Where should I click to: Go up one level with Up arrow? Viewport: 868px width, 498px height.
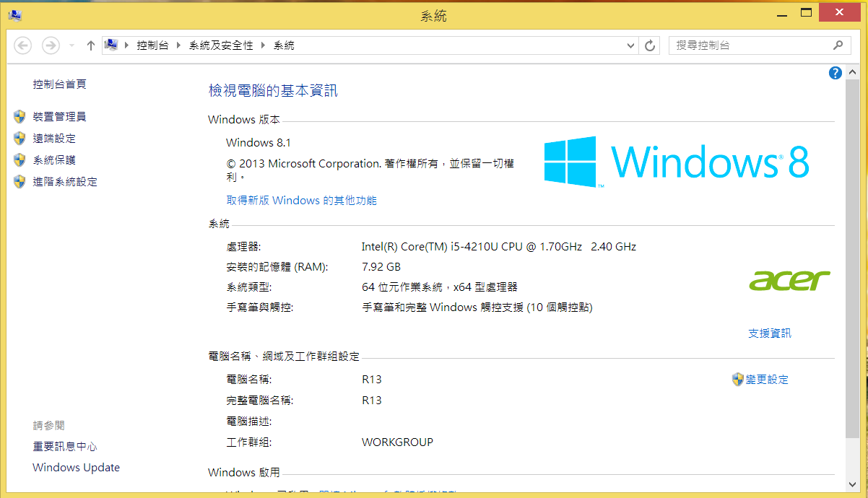pos(90,45)
